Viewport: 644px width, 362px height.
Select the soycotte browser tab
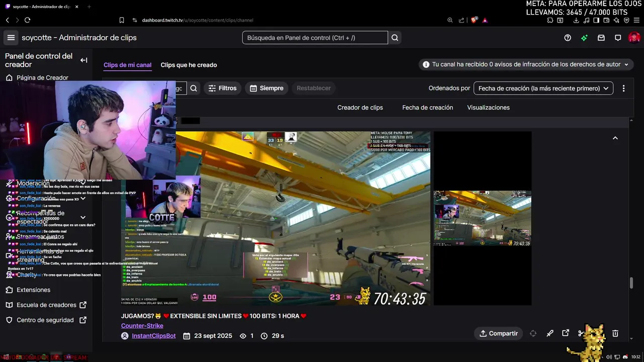coord(41,7)
